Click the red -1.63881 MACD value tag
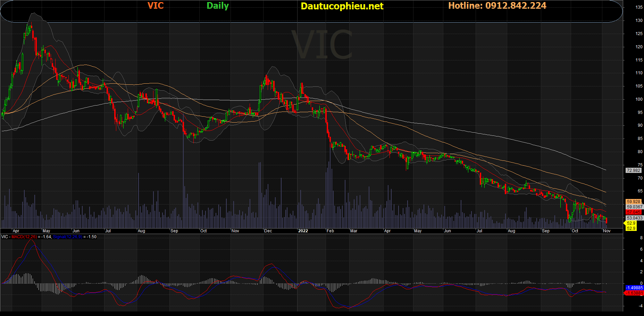The height and width of the screenshot is (316, 644). tap(634, 293)
